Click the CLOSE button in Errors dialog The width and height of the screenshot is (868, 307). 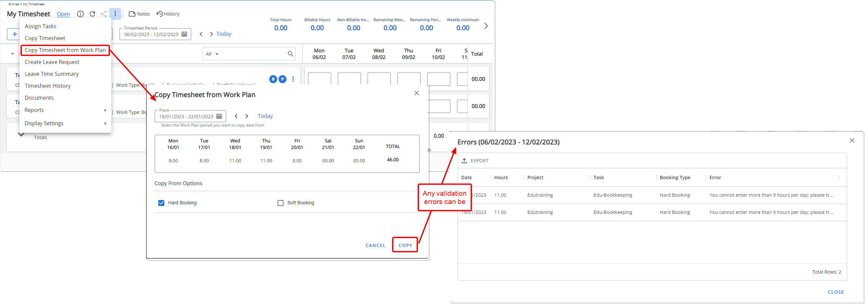pos(836,292)
